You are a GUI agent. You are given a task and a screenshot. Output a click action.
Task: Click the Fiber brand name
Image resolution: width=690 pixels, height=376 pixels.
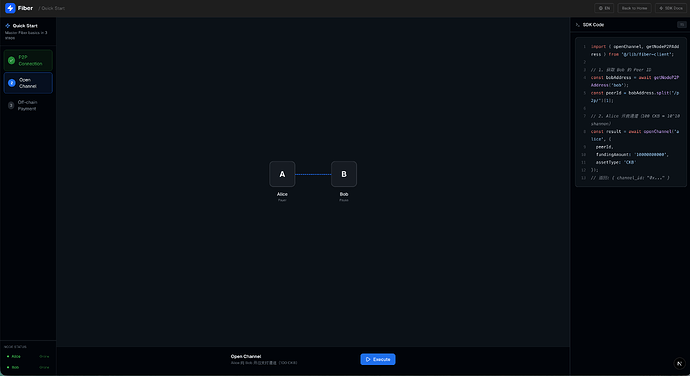[x=25, y=8]
